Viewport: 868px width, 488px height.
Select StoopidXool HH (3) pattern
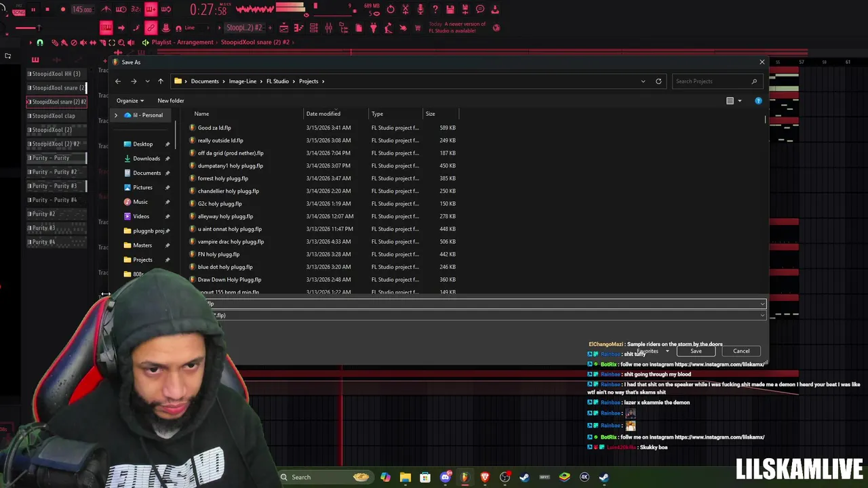coord(56,73)
